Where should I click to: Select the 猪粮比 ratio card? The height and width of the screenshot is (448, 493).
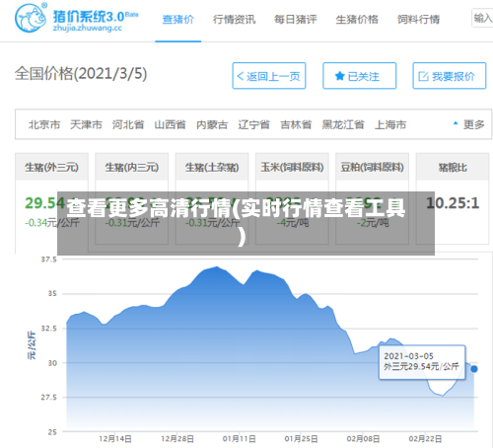453,198
